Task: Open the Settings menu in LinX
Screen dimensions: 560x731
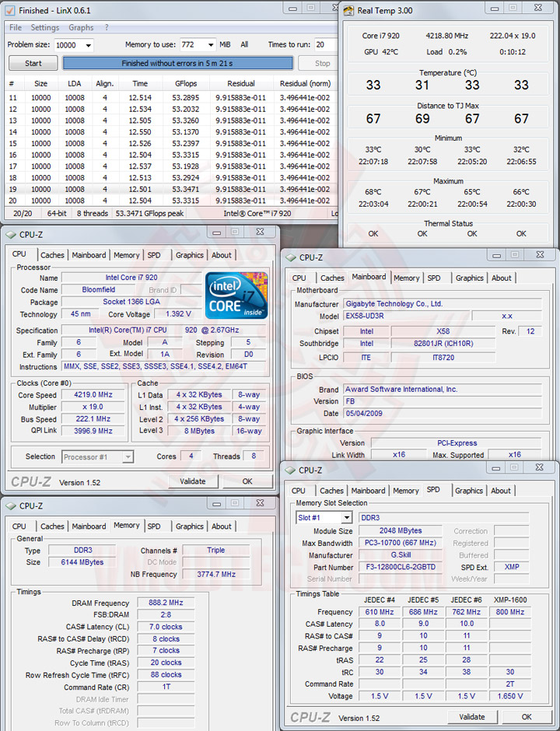Action: [x=45, y=27]
